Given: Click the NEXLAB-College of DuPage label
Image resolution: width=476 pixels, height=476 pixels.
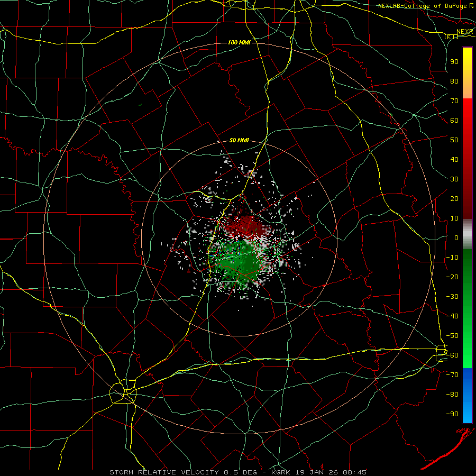Looking at the screenshot, I should [x=422, y=6].
